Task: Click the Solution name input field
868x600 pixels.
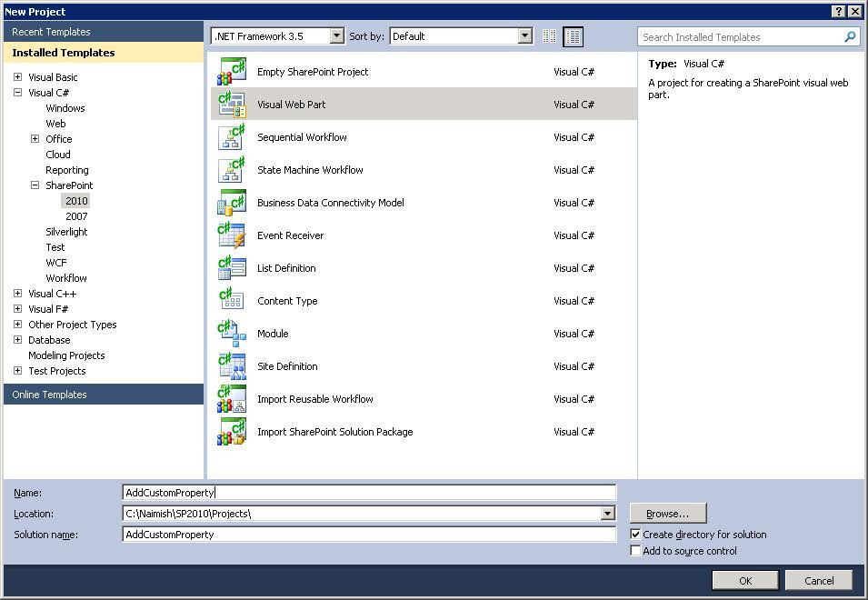Action: [x=369, y=535]
